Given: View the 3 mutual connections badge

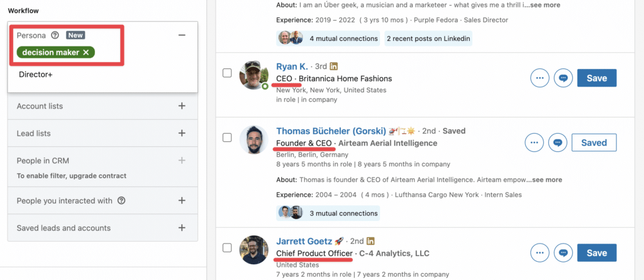Looking at the screenshot, I should pos(328,213).
